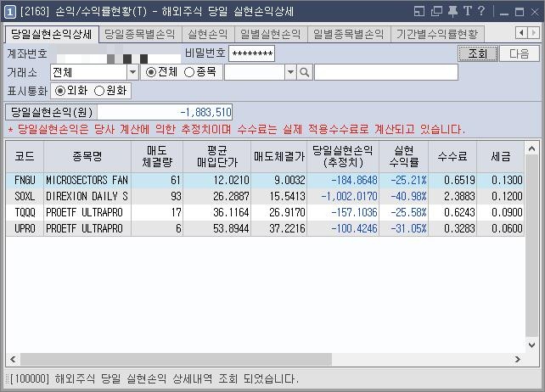Click the -40.98% return cell
Image resolution: width=545 pixels, height=392 pixels.
[404, 196]
